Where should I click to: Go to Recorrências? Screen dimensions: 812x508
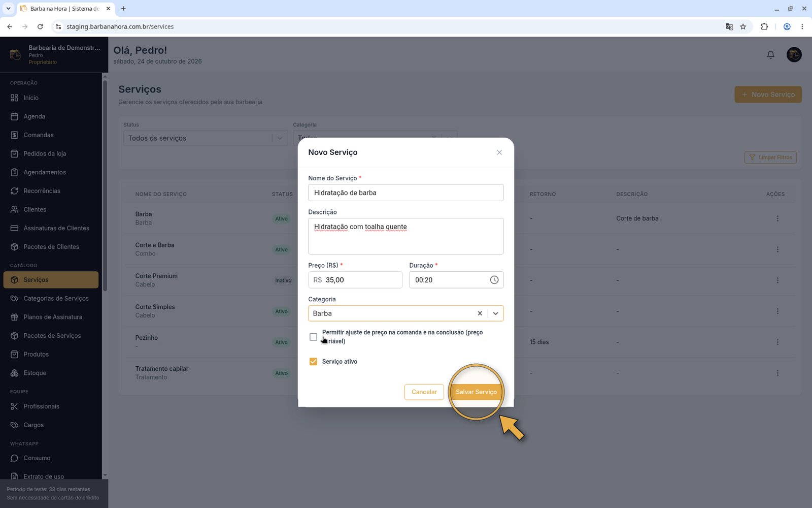[51, 191]
